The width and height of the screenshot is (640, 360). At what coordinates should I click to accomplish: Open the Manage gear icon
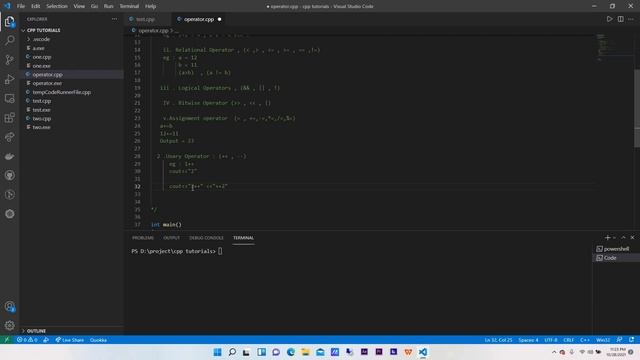click(x=9, y=325)
